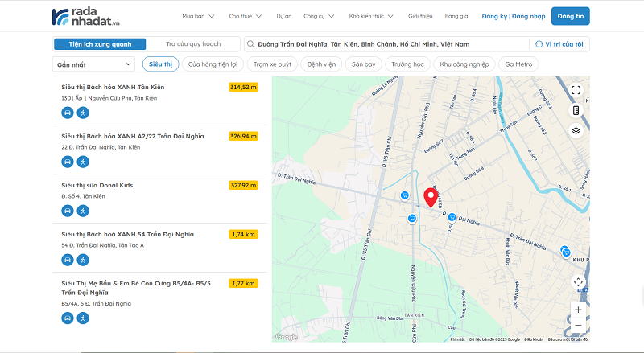Select the Sân bay filter
This screenshot has width=644, height=353.
(364, 64)
